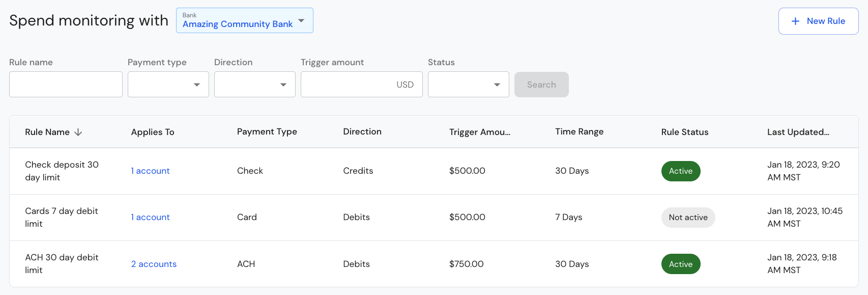868x295 pixels.
Task: Sort by Last Updated column header
Action: (x=798, y=132)
